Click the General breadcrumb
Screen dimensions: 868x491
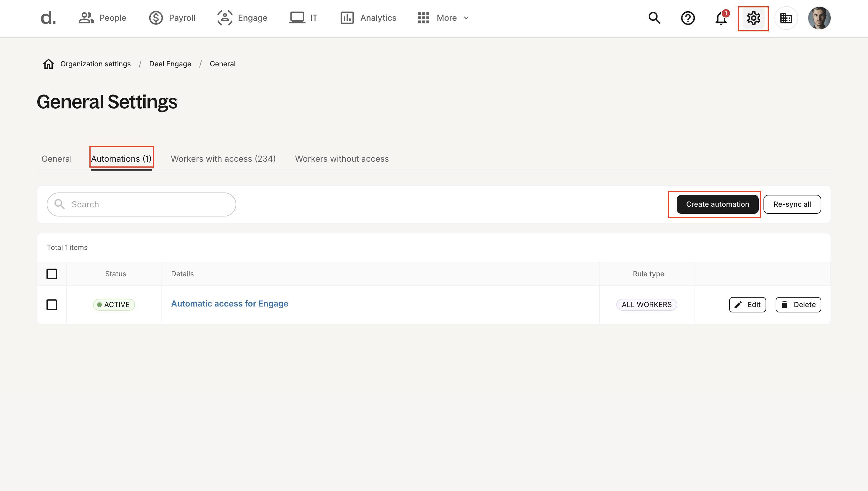(x=223, y=64)
